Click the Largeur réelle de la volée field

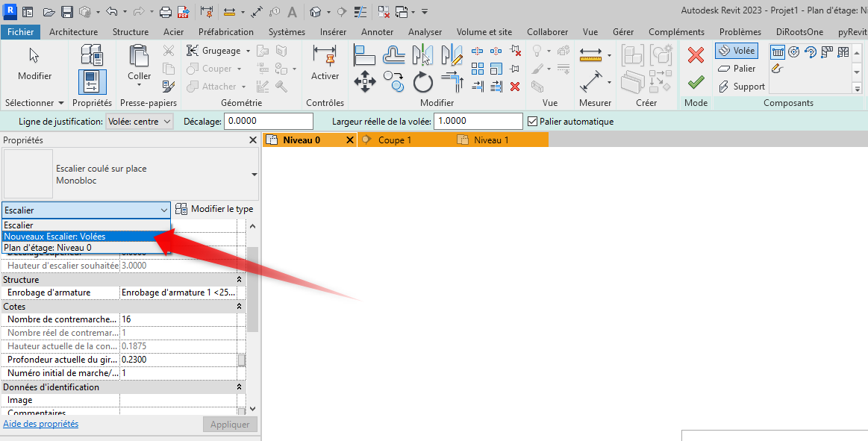click(x=478, y=122)
